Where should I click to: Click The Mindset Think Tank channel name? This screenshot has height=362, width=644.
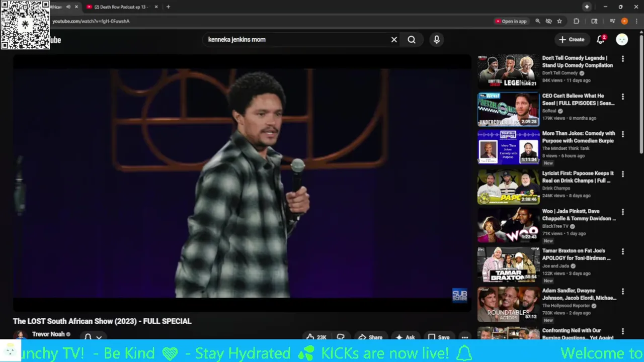(x=567, y=148)
